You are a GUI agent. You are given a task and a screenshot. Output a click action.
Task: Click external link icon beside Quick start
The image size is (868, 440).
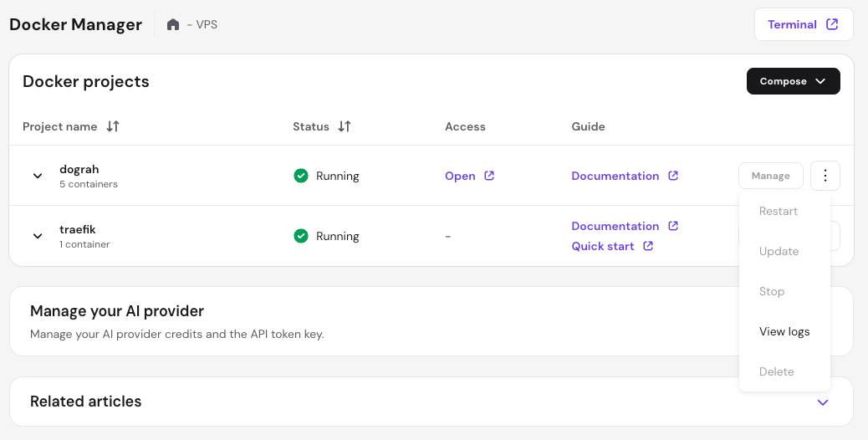[648, 246]
